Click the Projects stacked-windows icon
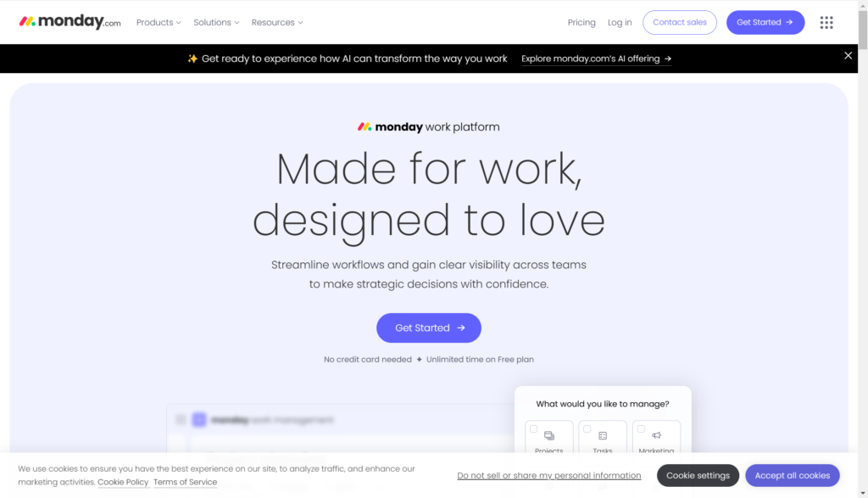 click(548, 435)
